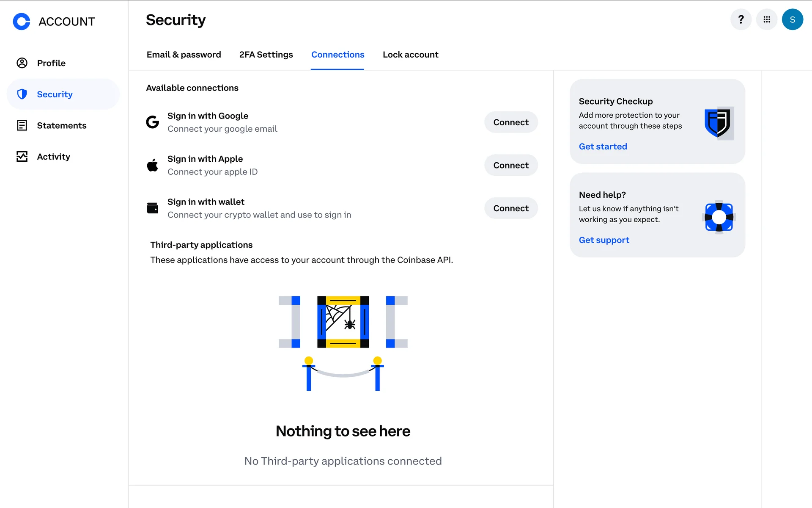
Task: Go to Lock account tab
Action: tap(410, 55)
